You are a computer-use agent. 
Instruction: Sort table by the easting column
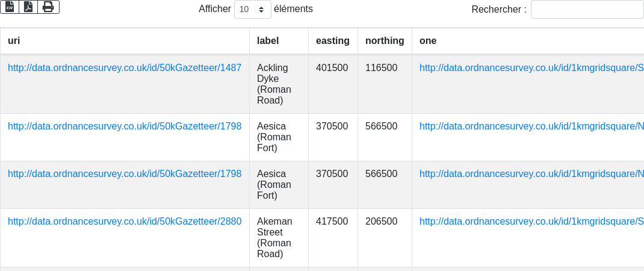332,41
